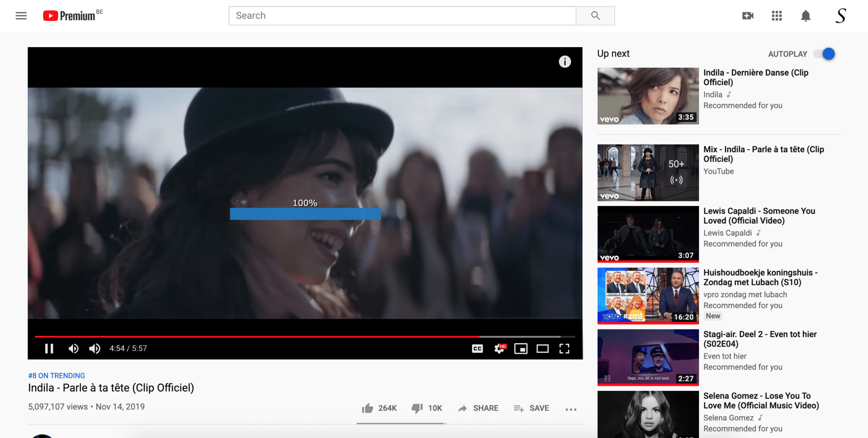Open the video settings gear
This screenshot has width=868, height=438.
click(499, 349)
